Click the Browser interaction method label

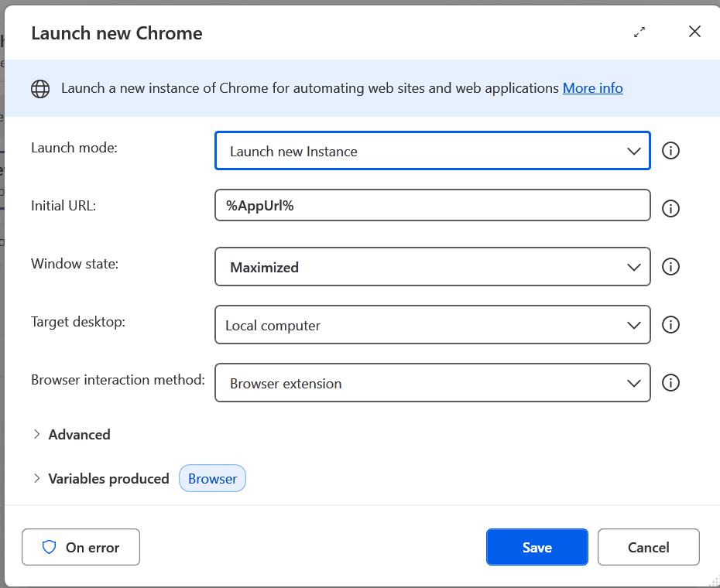[x=118, y=380]
